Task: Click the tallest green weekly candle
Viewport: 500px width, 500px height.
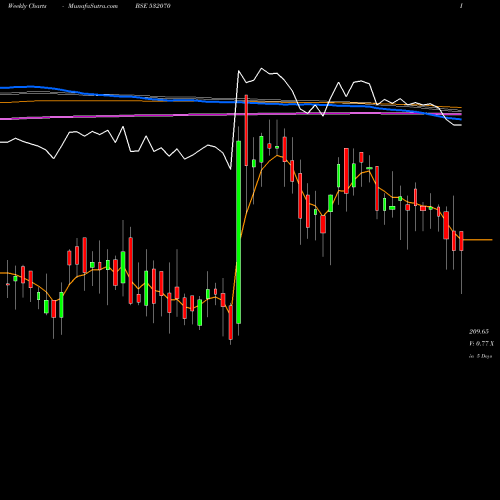Action: tap(239, 232)
